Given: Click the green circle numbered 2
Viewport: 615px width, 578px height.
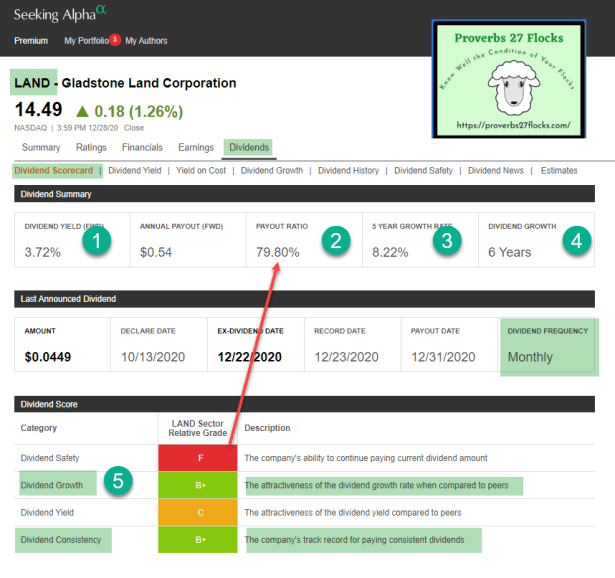Looking at the screenshot, I should click(337, 240).
